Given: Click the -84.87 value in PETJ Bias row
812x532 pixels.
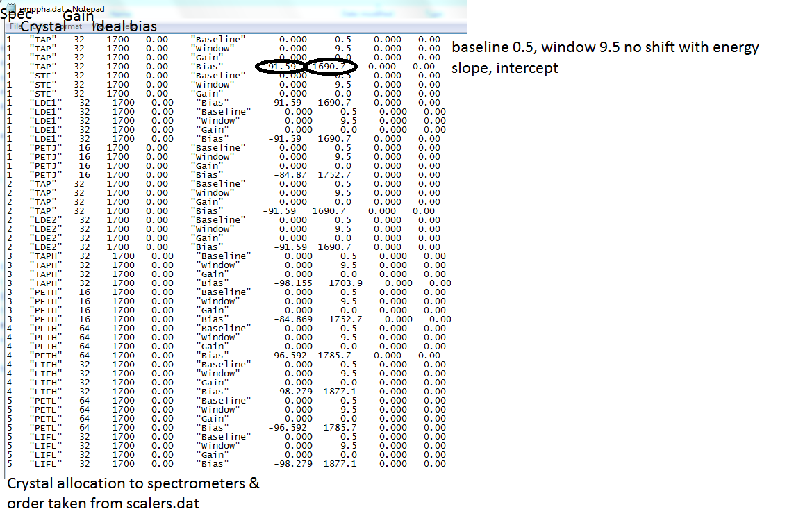Looking at the screenshot, I should 282,175.
